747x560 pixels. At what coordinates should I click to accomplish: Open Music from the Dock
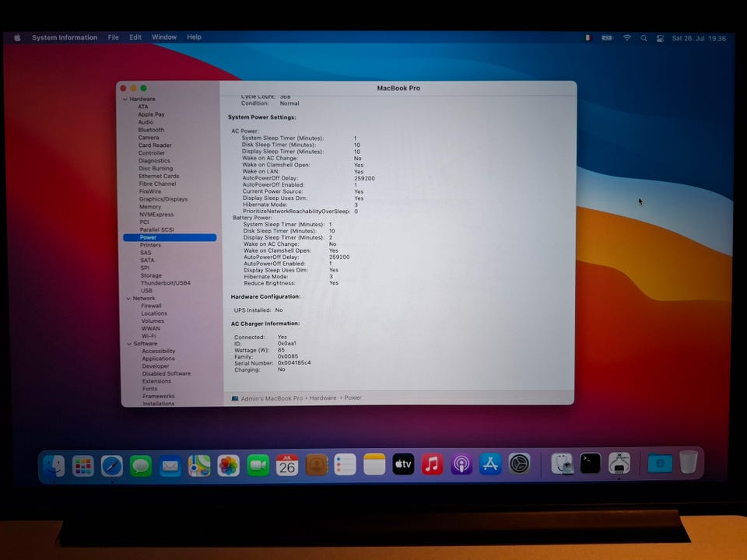(432, 464)
